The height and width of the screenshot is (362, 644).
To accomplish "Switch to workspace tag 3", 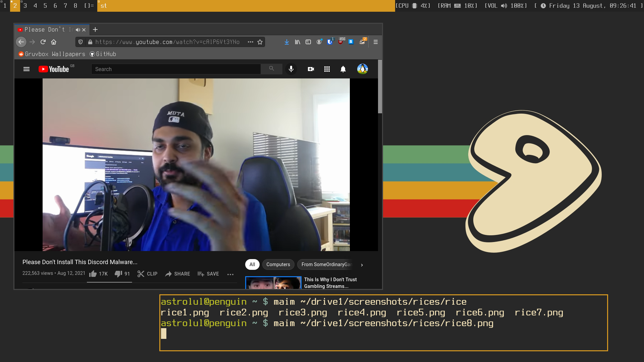I will [25, 6].
